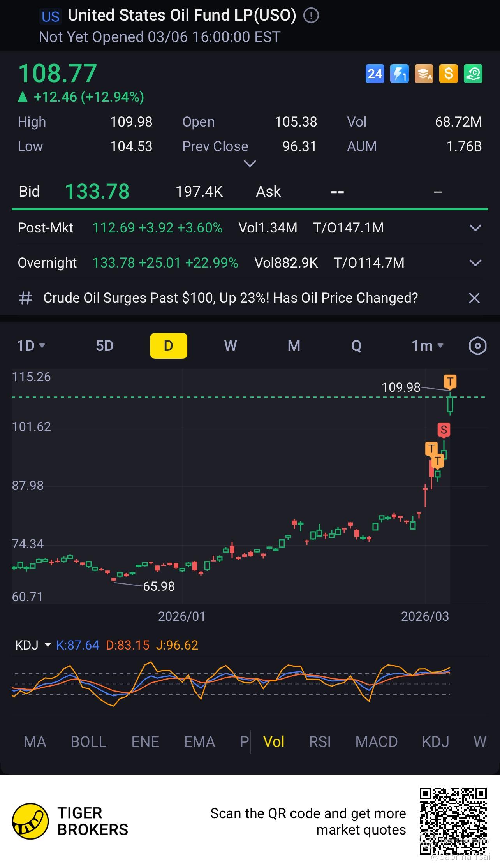Tap the J:96.62 indicator value
This screenshot has width=500, height=868.
tap(177, 645)
